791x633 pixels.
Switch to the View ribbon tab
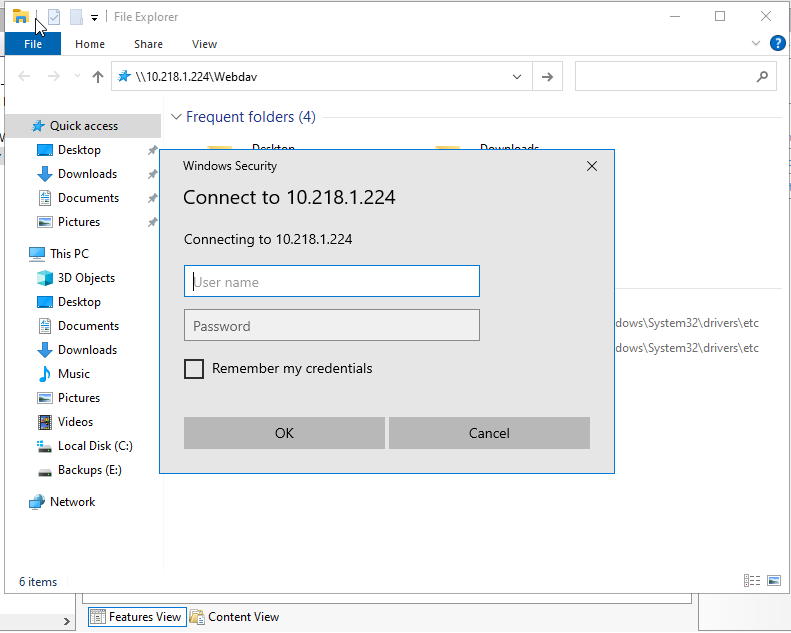click(x=204, y=44)
